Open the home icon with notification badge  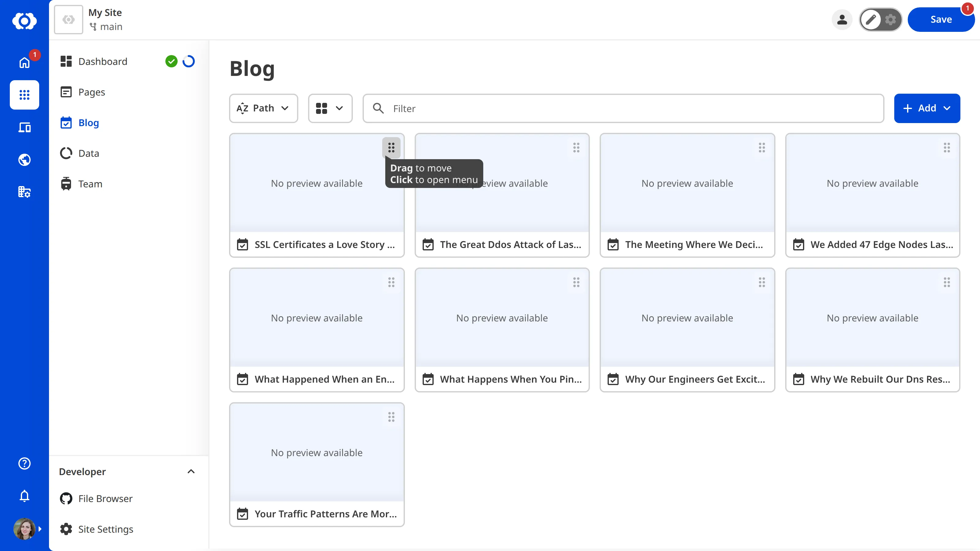pyautogui.click(x=24, y=62)
